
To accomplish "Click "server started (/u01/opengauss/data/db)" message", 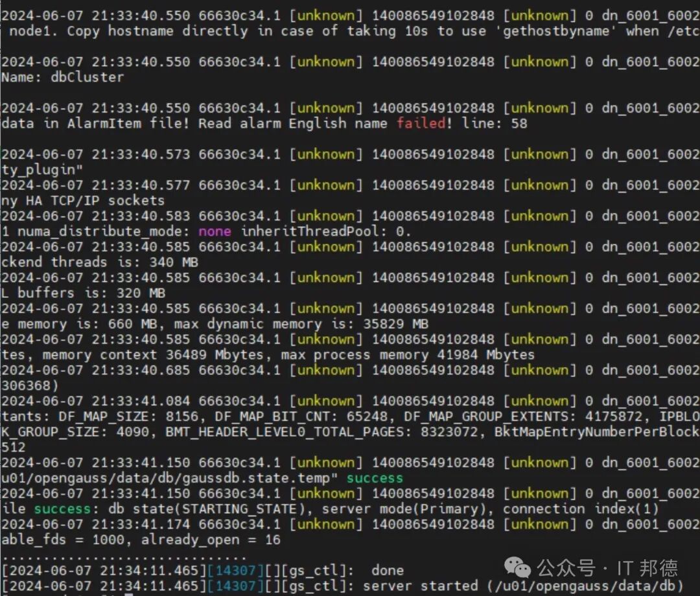I will (523, 585).
